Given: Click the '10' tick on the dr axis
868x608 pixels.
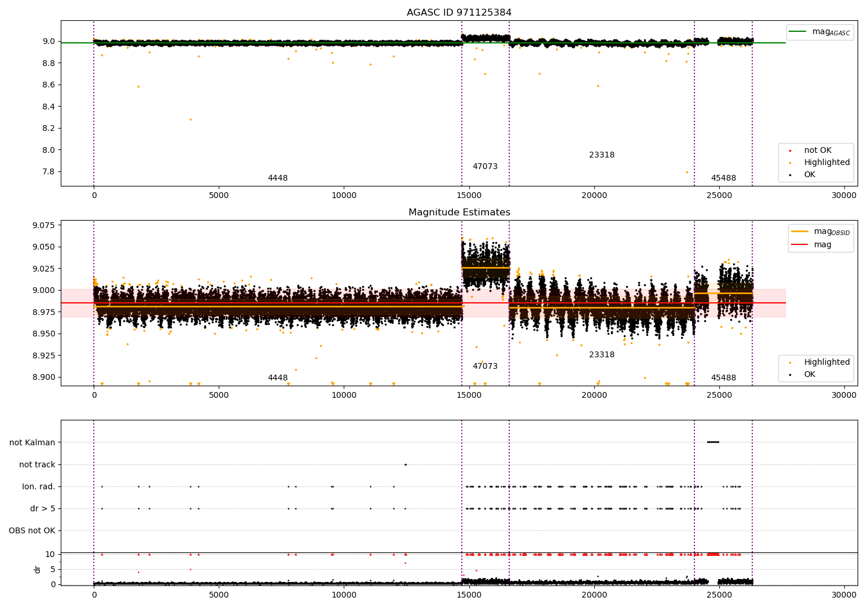Looking at the screenshot, I should pos(50,554).
